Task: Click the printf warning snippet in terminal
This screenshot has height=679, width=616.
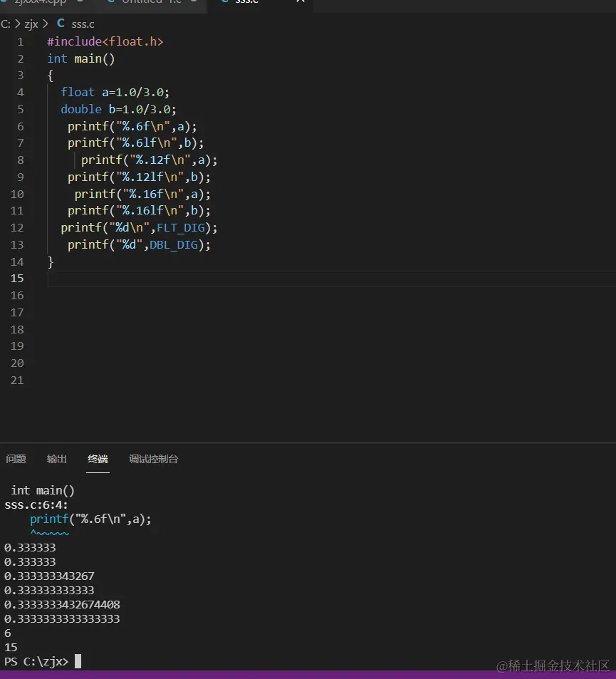Action: [90, 519]
